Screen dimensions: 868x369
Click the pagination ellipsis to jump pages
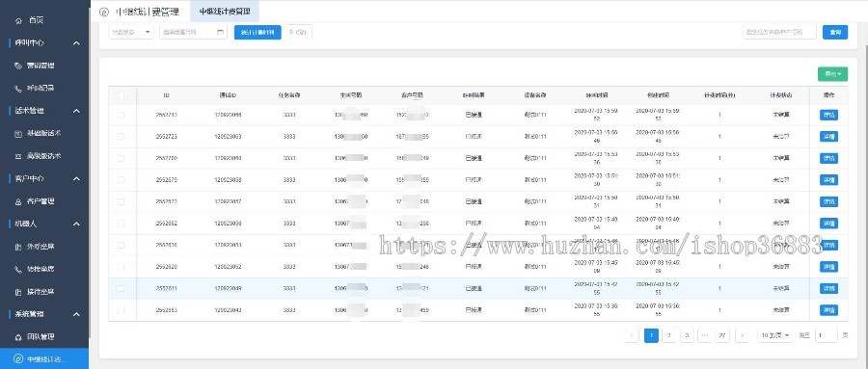704,335
